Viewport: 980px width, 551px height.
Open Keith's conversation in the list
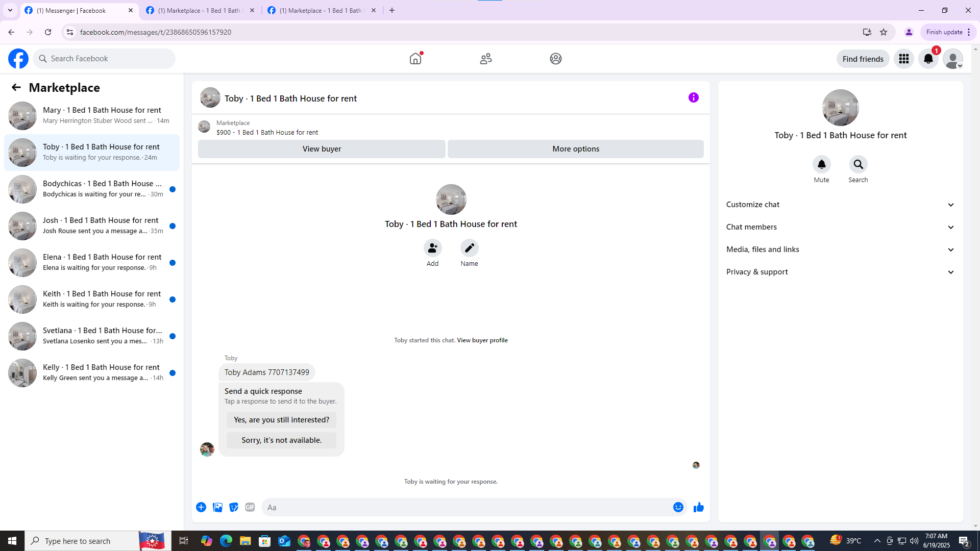[x=92, y=299]
